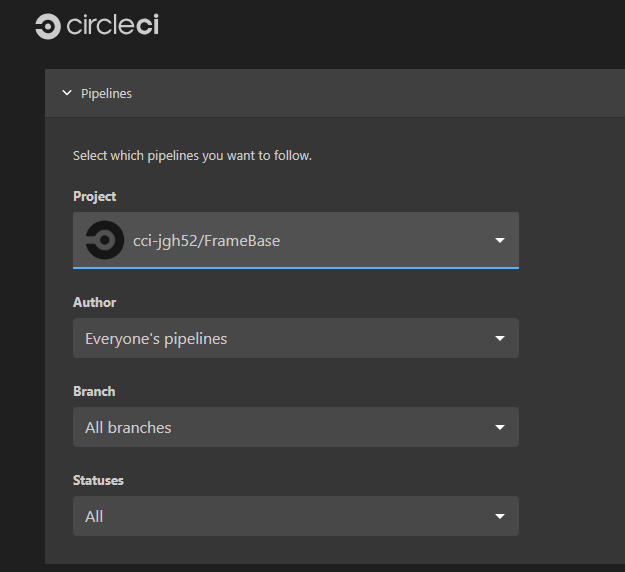Open the Project dropdown cci-jgh52/FrameBase
The height and width of the screenshot is (572, 625).
(296, 240)
